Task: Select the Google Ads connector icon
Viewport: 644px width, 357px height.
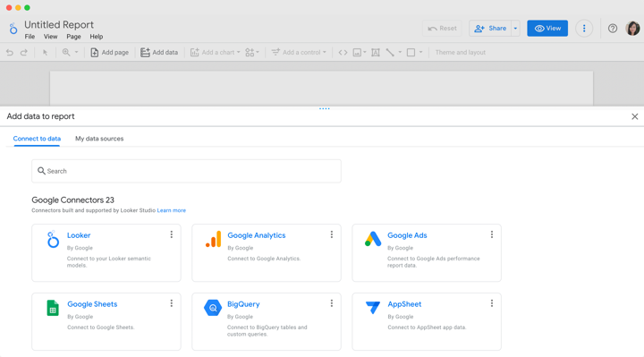Action: (x=373, y=239)
